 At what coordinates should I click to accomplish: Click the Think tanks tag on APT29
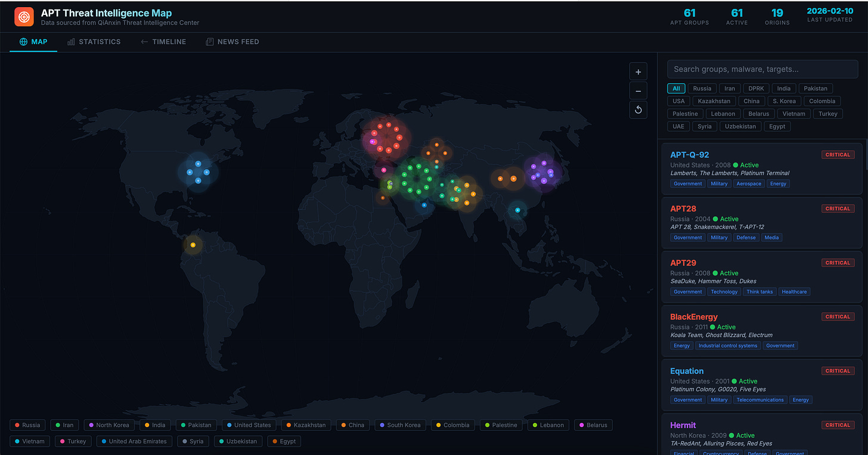(760, 292)
